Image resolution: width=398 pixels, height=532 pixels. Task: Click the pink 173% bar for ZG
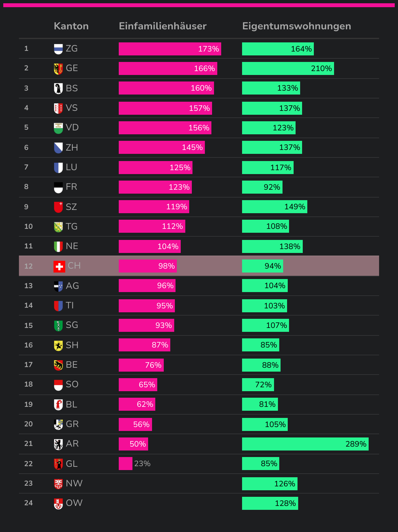(170, 49)
